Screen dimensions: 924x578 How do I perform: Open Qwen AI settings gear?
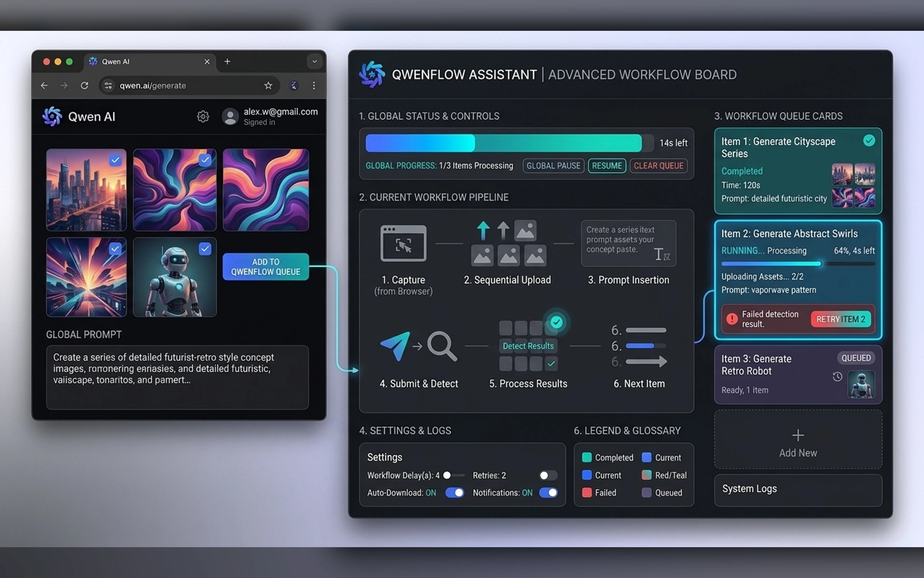pos(203,116)
